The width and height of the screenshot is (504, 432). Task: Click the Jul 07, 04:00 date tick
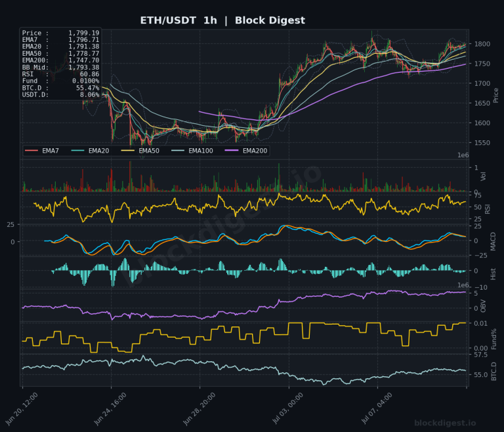pos(377,408)
